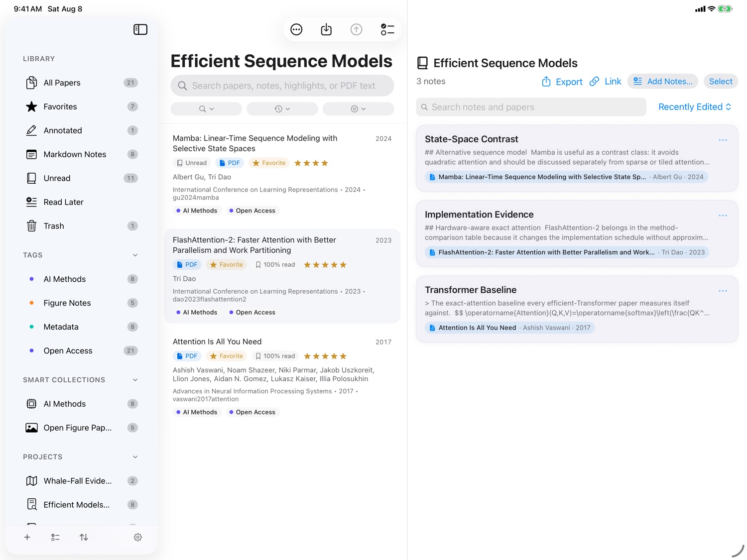The height and width of the screenshot is (560, 747).
Task: Select the Figure Notes tag
Action: 81,303
